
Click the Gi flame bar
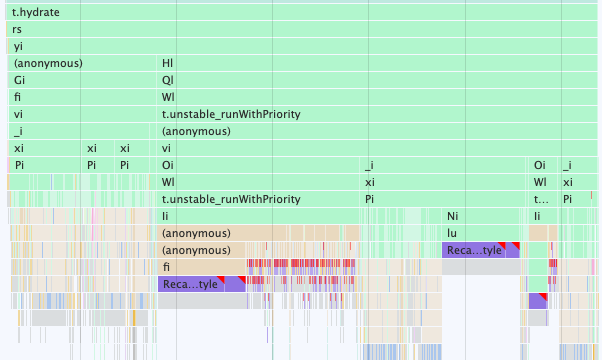click(x=82, y=80)
